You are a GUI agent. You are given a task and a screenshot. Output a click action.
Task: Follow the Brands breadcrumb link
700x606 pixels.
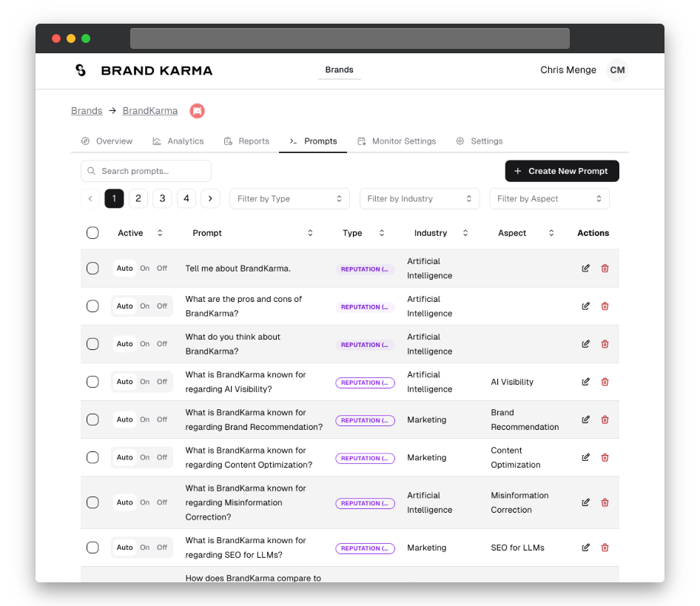pos(87,111)
